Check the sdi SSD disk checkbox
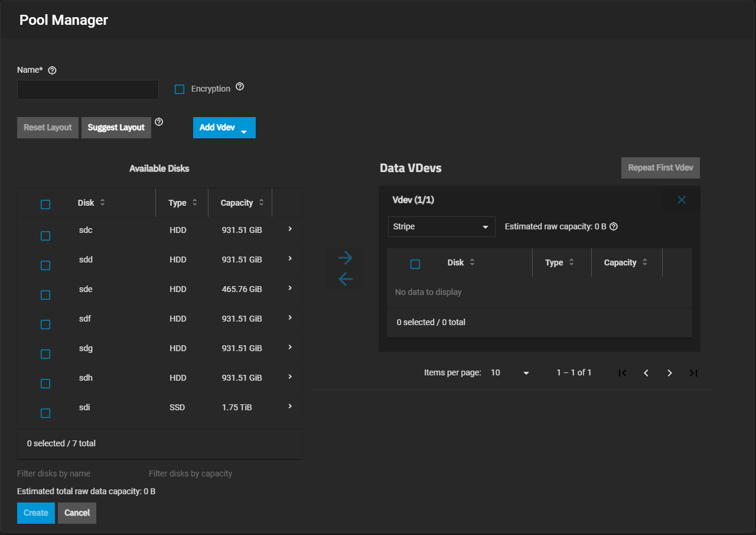756x535 pixels. pyautogui.click(x=45, y=413)
